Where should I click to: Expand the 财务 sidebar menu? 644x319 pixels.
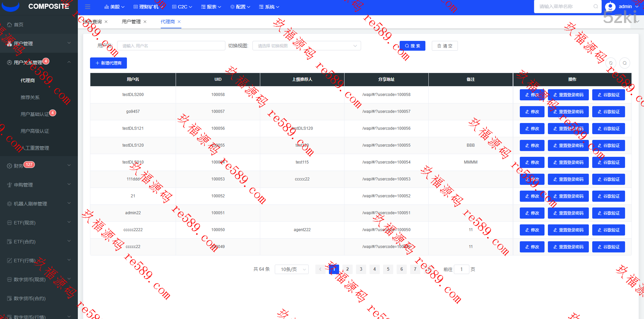[39, 166]
